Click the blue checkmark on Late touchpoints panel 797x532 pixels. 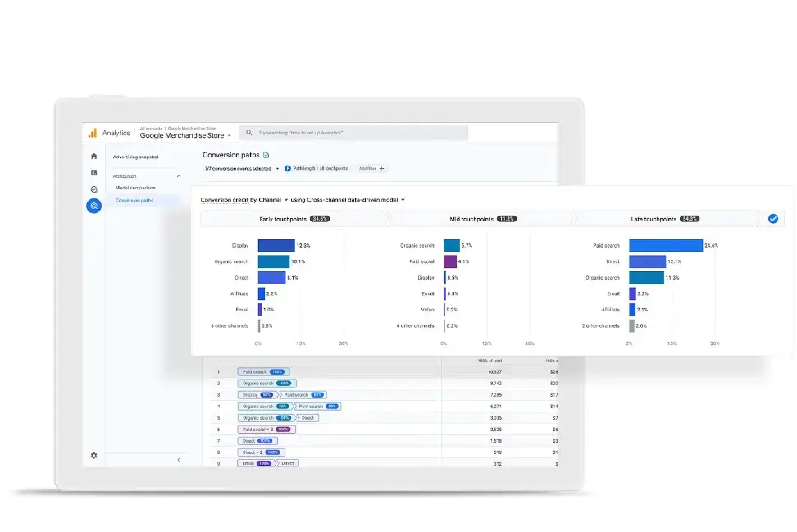[772, 218]
